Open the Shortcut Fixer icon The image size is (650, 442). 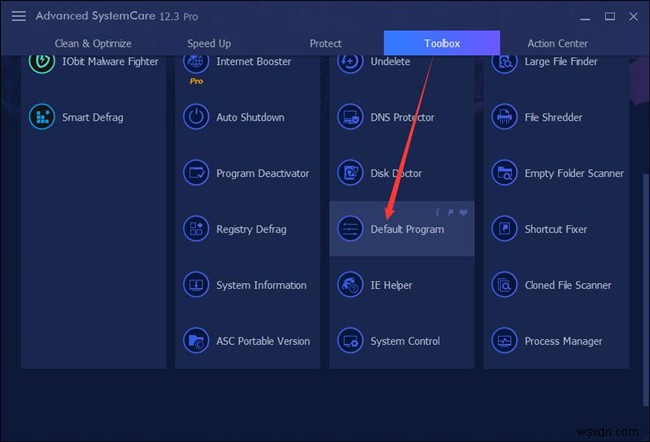pos(504,229)
